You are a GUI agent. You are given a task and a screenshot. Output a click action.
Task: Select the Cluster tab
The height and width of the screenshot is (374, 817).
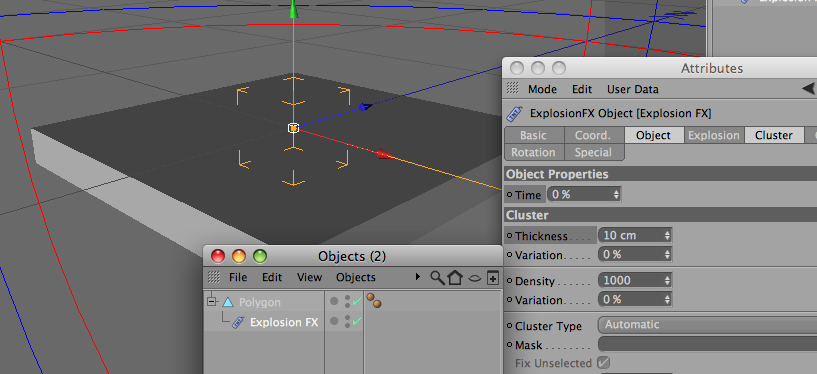pyautogui.click(x=774, y=135)
